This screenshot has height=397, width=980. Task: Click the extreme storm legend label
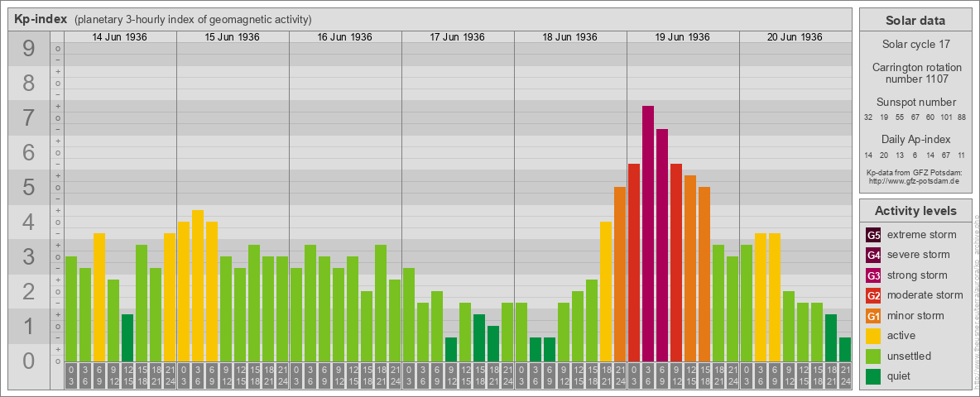click(922, 235)
